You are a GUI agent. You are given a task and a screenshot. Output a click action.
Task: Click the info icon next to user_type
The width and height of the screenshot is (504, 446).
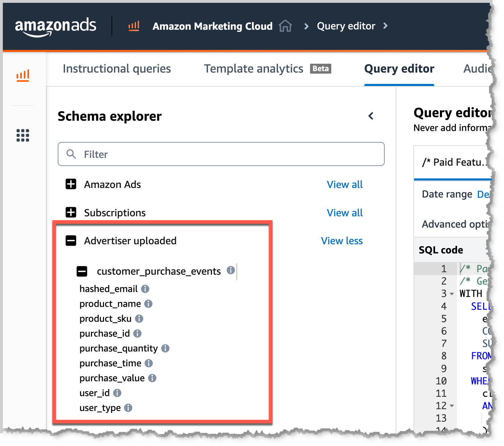point(128,408)
